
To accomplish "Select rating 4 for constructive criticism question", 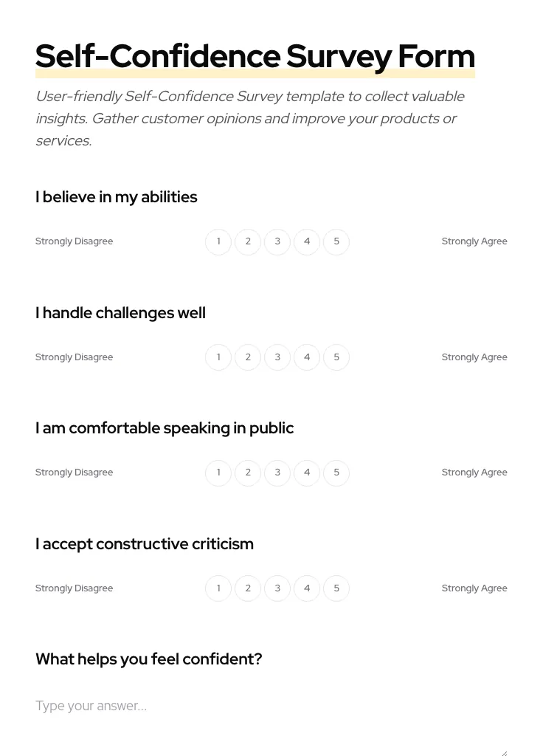I will pos(307,588).
